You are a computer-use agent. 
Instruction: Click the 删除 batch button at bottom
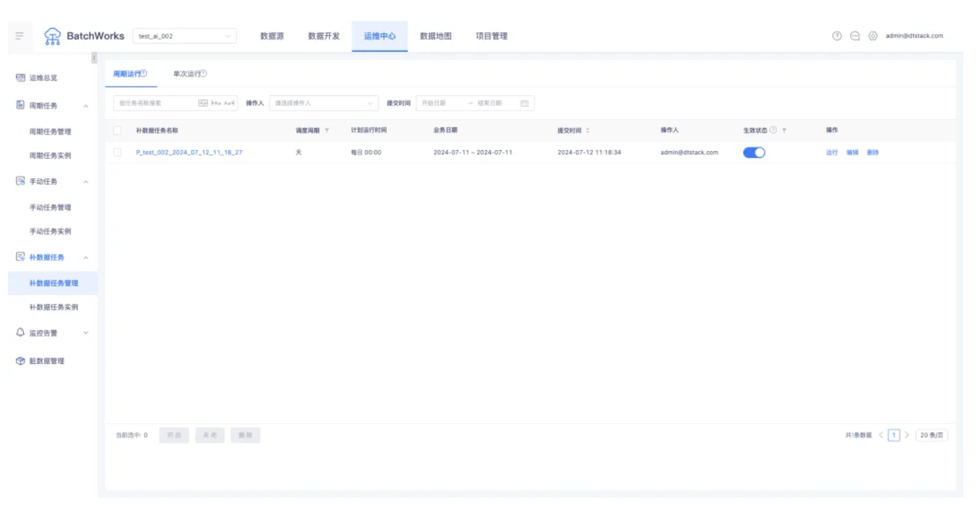click(x=245, y=435)
